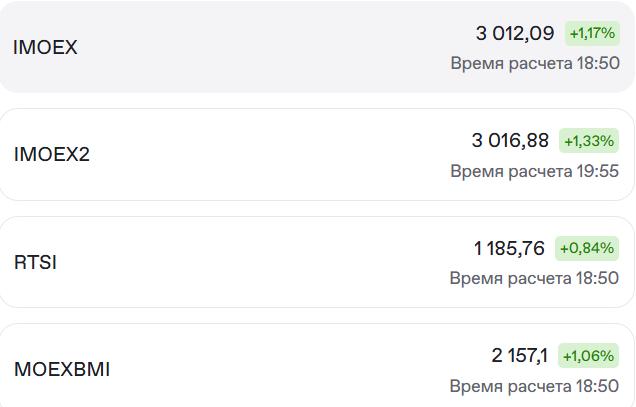Click the IMOEX ticker label
The width and height of the screenshot is (636, 407).
click(45, 47)
